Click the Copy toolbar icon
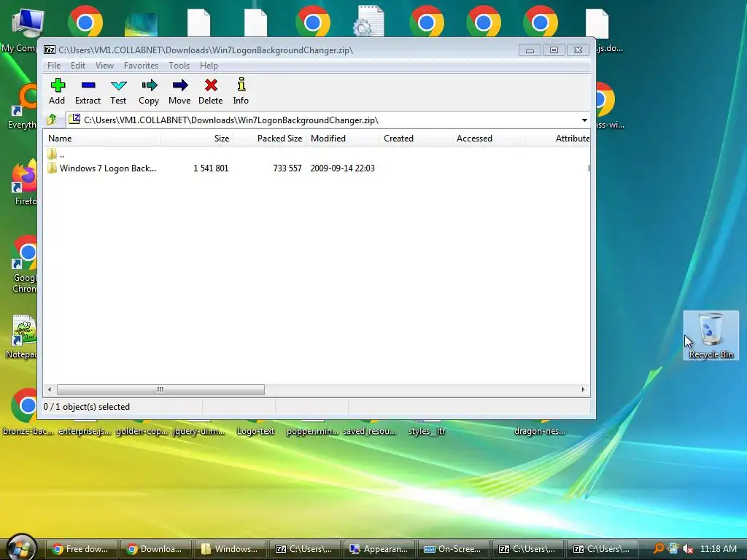 click(149, 85)
